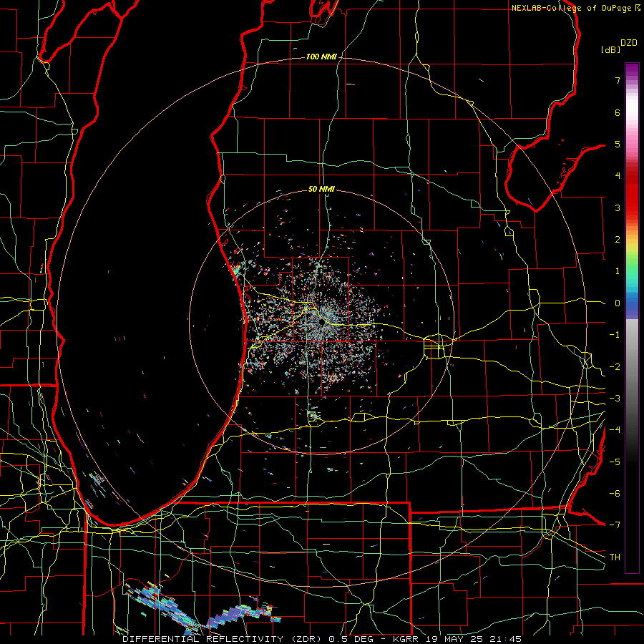The height and width of the screenshot is (644, 644).
Task: Click the scale value "6"
Action: pyautogui.click(x=618, y=112)
